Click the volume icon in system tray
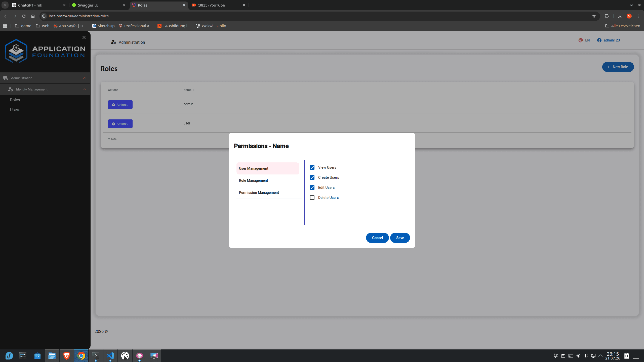The image size is (644, 362). [x=586, y=356]
